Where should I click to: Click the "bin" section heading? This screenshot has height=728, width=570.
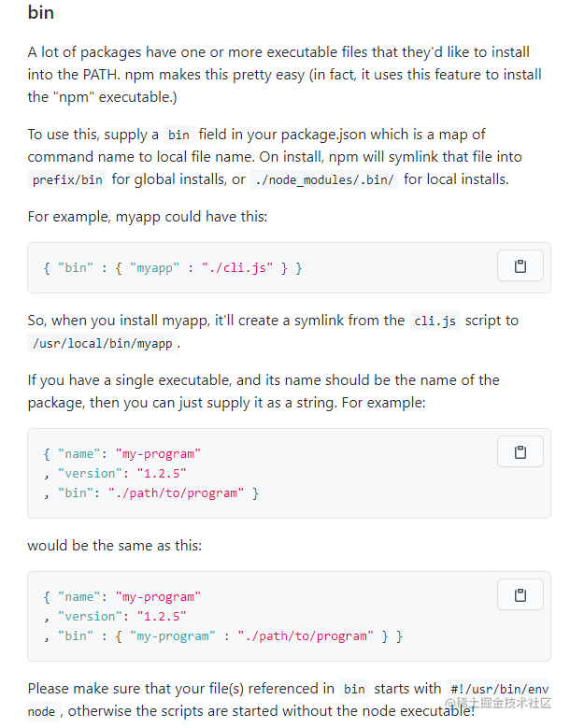tap(41, 12)
